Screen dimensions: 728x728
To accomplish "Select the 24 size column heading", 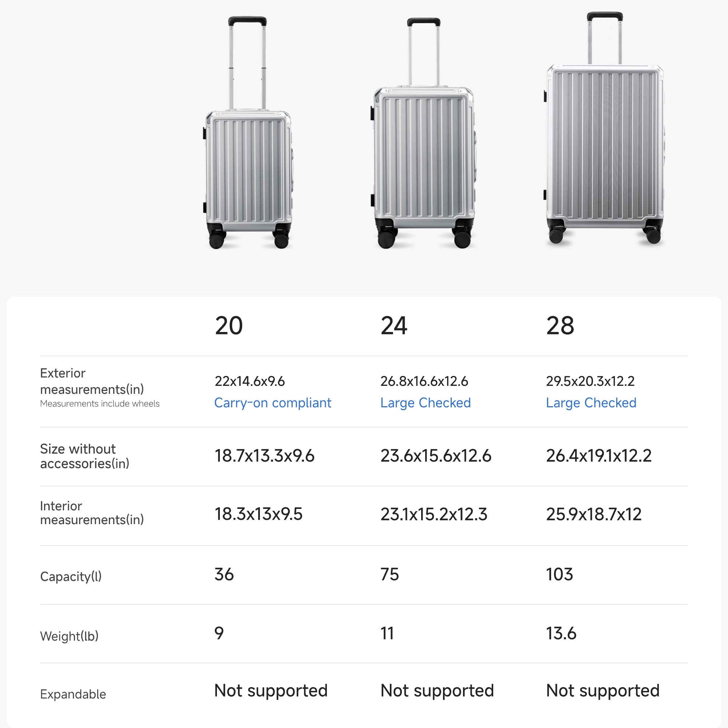I will 394,325.
